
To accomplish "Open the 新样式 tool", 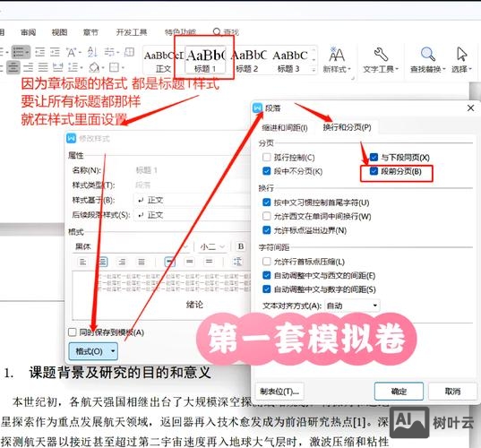I will pos(337,60).
